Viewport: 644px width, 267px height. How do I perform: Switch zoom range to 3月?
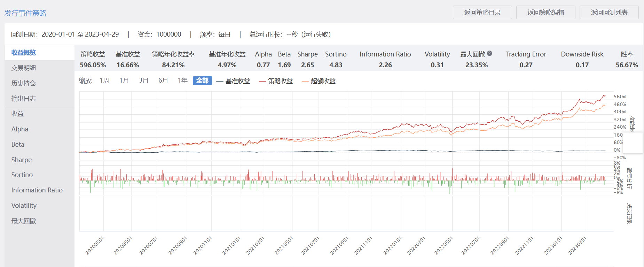pyautogui.click(x=143, y=81)
